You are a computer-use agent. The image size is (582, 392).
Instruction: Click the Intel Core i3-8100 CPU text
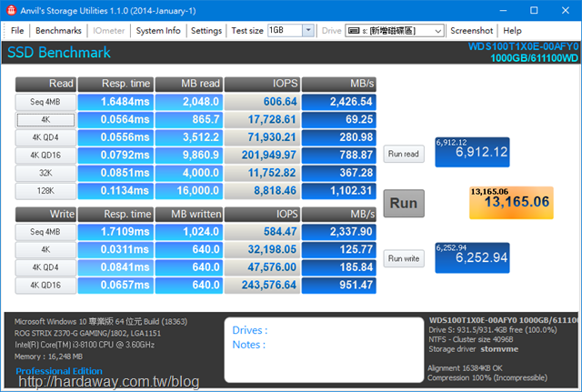(x=85, y=345)
